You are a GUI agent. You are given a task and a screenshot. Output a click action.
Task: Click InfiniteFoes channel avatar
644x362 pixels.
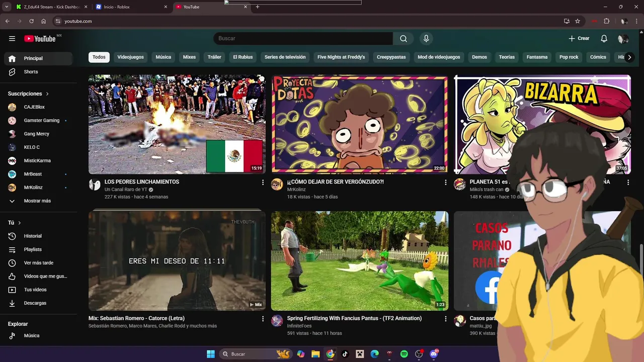[x=277, y=321]
